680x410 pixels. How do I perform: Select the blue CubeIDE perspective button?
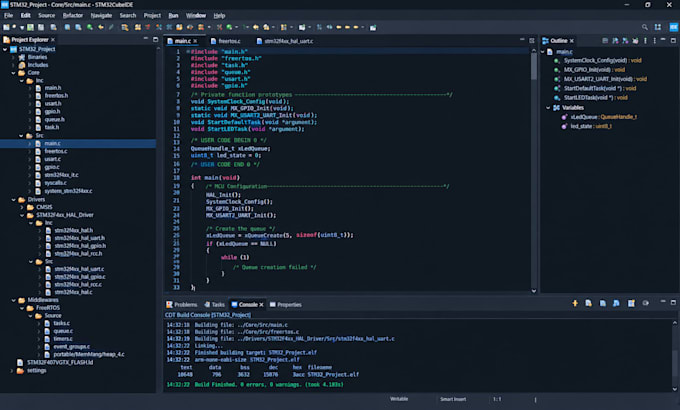(673, 27)
